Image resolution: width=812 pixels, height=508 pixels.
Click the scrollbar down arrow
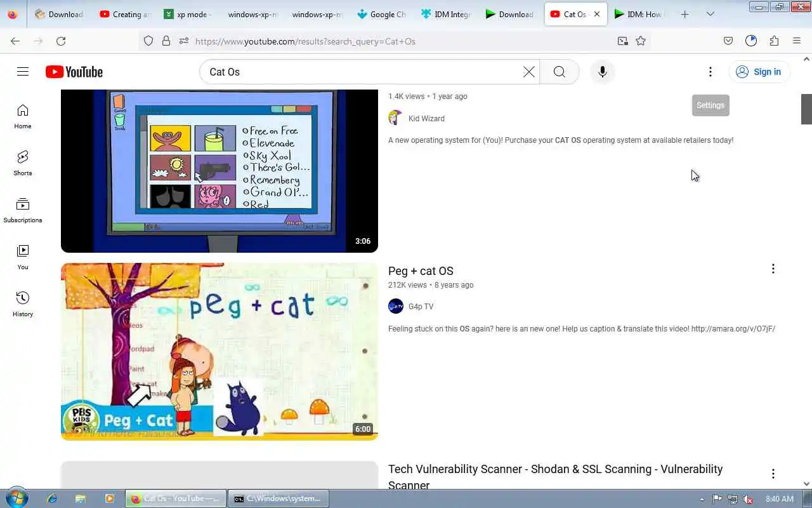click(x=806, y=484)
